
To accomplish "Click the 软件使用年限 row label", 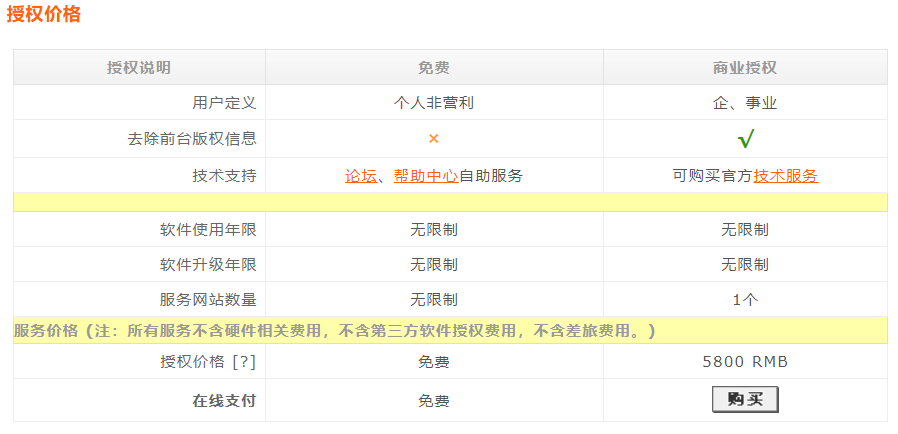I will tap(208, 230).
